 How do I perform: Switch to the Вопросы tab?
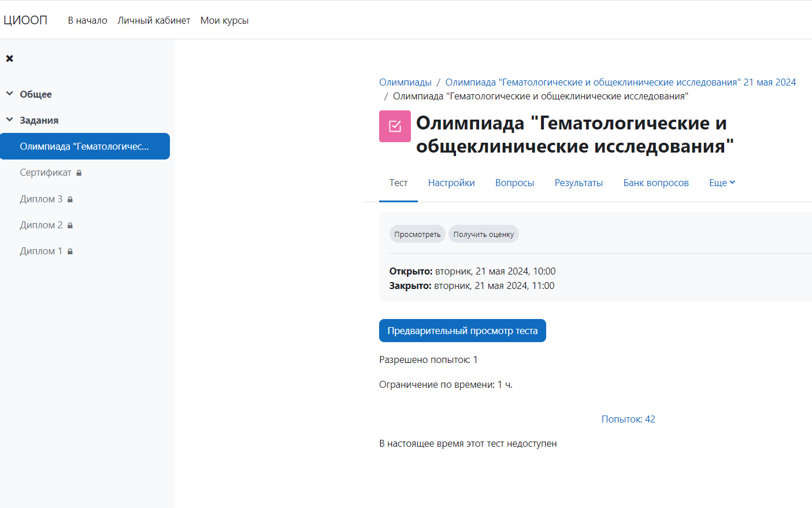tap(514, 183)
